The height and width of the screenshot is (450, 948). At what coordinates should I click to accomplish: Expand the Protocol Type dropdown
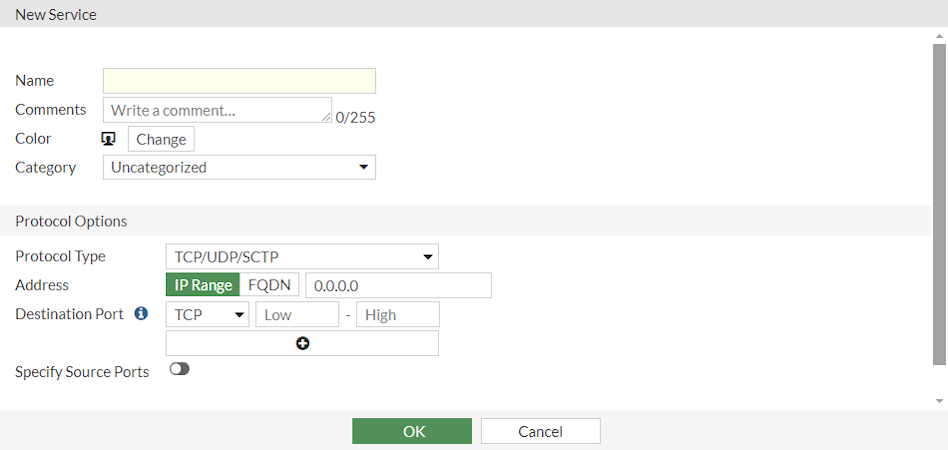coord(301,257)
